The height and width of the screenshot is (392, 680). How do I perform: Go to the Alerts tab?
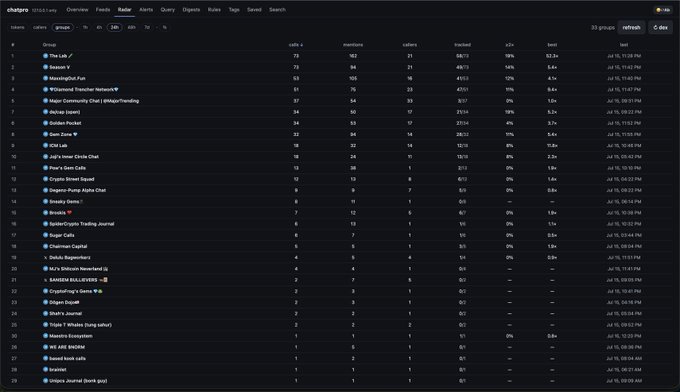(146, 10)
